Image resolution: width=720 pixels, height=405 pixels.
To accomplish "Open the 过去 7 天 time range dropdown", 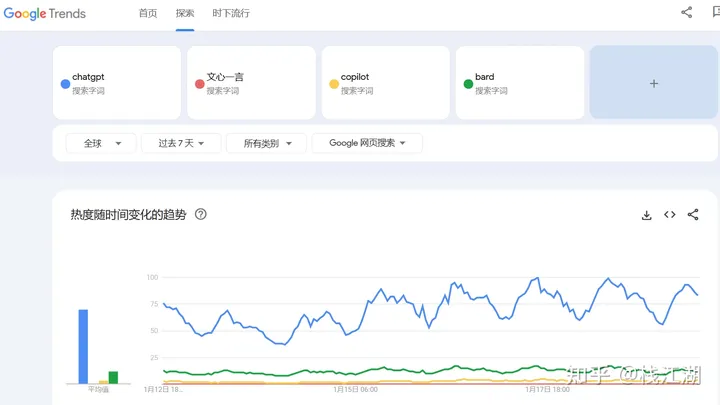I will [x=181, y=143].
